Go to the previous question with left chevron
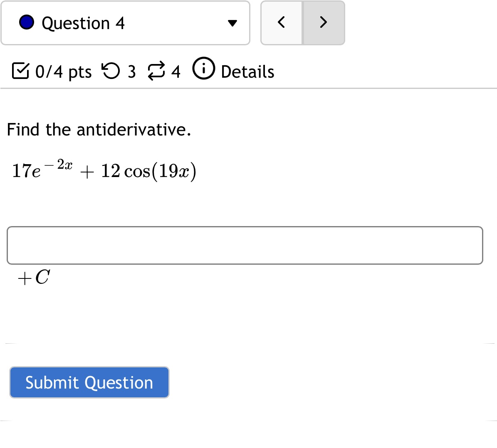 tap(282, 23)
